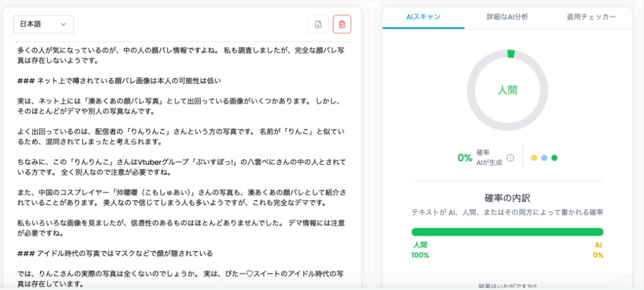Click the info icon beside AIが生成
644x290 pixels.
coord(510,158)
